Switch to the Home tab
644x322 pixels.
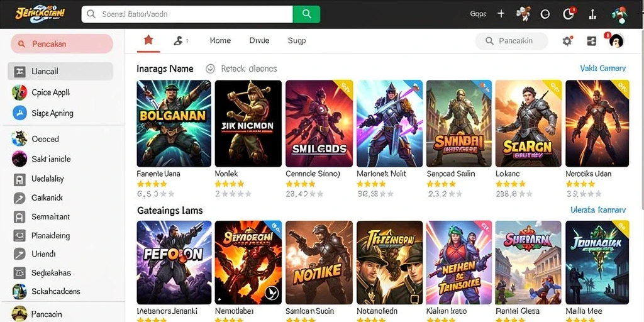click(x=220, y=40)
